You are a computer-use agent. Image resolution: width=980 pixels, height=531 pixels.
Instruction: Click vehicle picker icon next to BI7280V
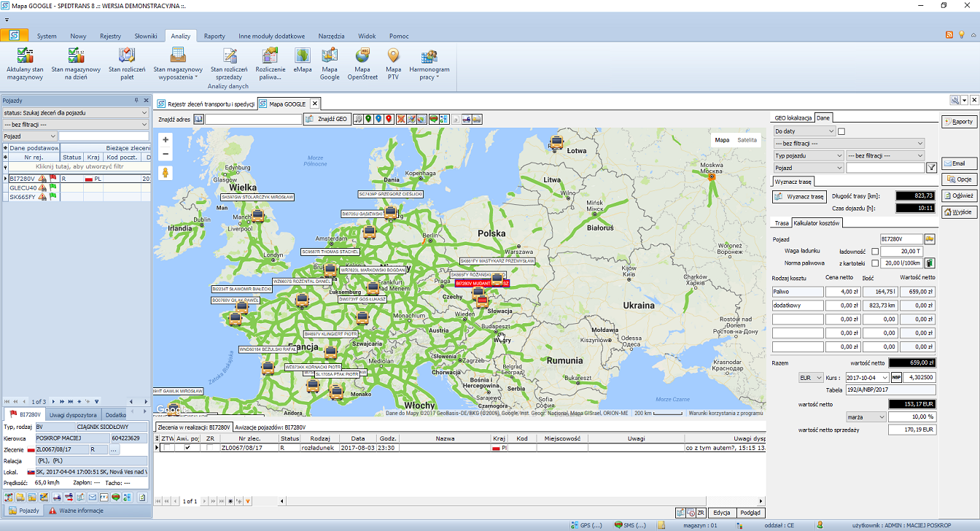930,239
